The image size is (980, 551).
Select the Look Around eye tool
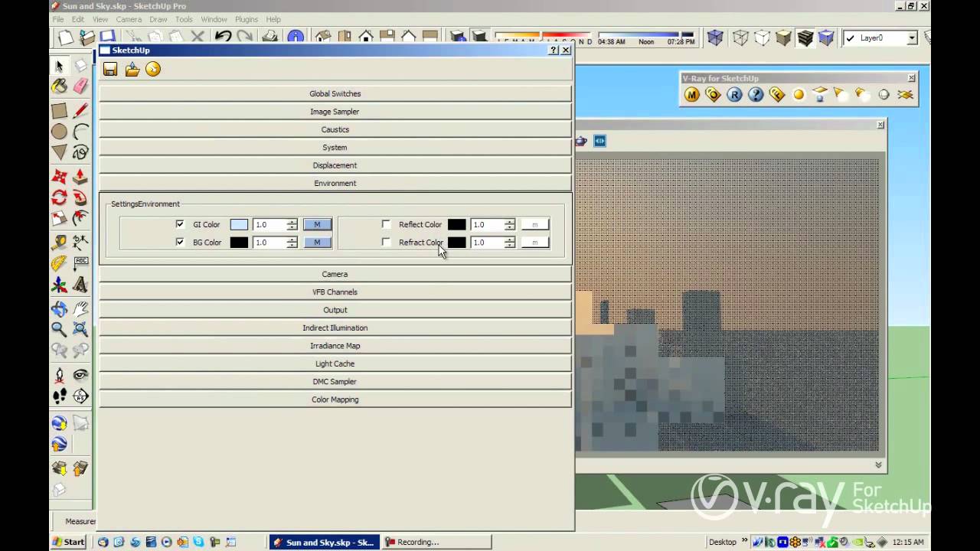80,375
